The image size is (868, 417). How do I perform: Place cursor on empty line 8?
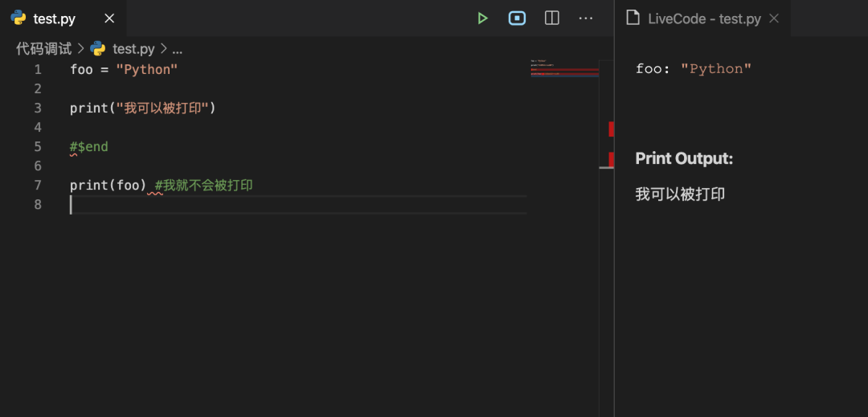click(x=241, y=205)
